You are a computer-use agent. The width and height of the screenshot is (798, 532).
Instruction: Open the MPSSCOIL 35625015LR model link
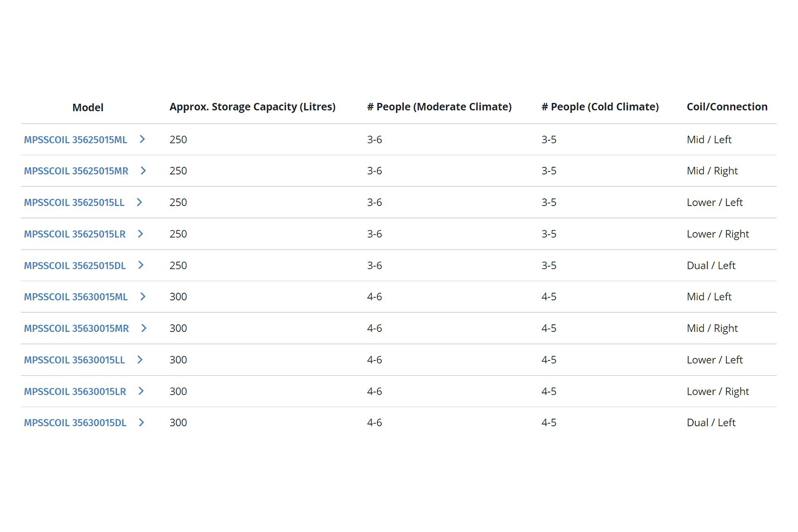(75, 234)
